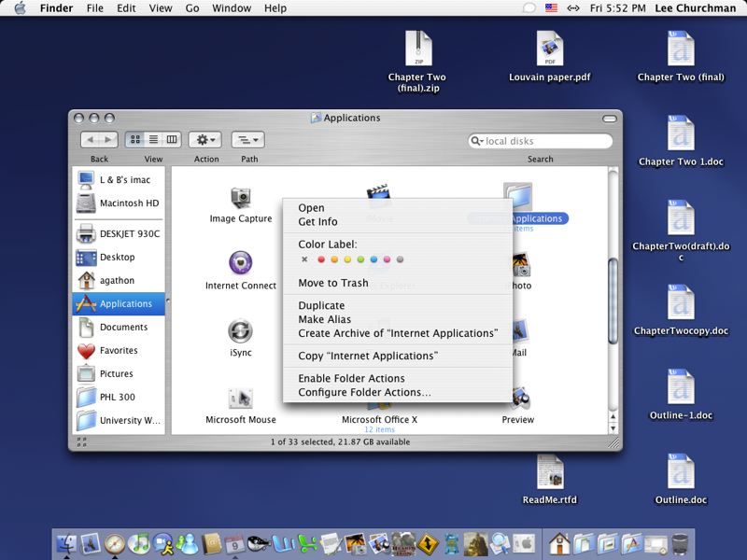Select the Microsoft Mouse icon
This screenshot has height=560, width=747.
tap(241, 399)
